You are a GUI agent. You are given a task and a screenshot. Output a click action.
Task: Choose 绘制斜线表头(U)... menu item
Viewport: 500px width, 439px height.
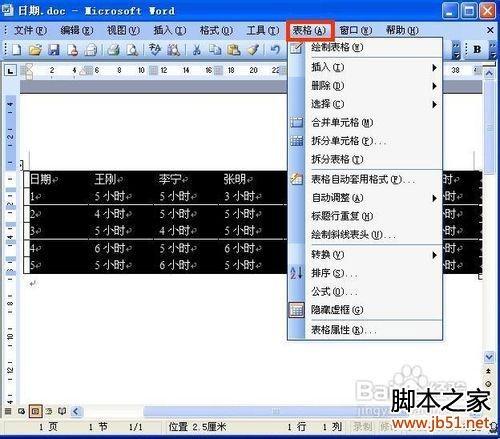365,235
